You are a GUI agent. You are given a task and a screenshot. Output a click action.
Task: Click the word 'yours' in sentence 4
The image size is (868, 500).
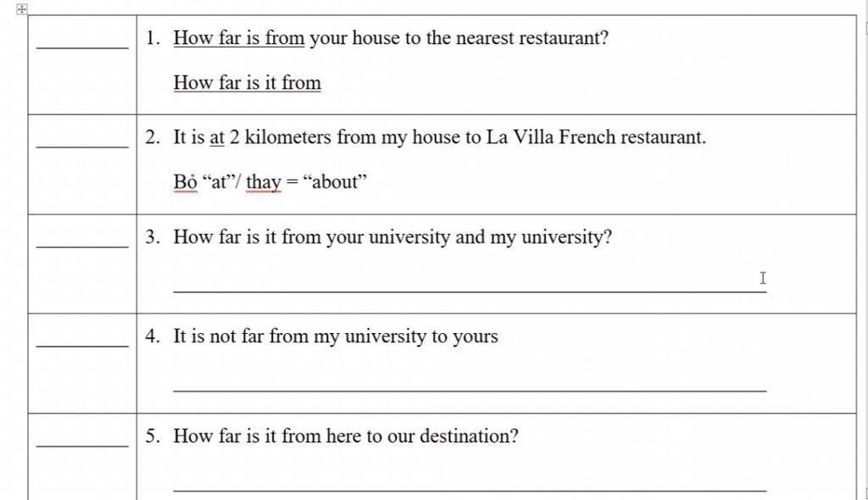click(475, 336)
